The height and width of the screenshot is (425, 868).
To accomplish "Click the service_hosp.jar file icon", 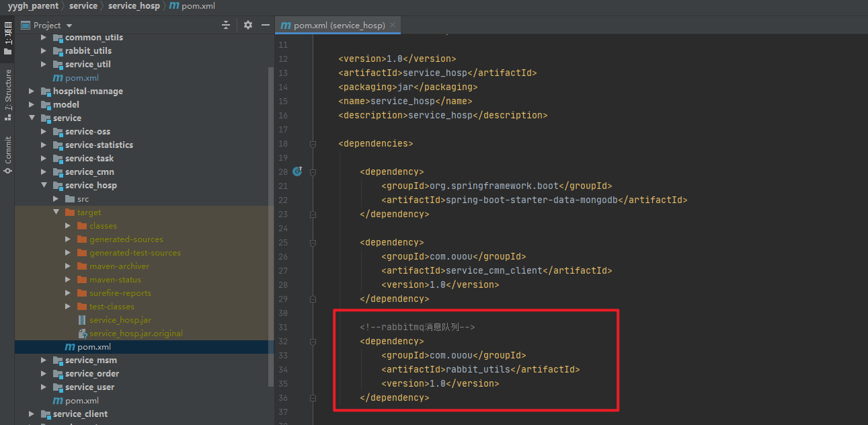I will 82,320.
